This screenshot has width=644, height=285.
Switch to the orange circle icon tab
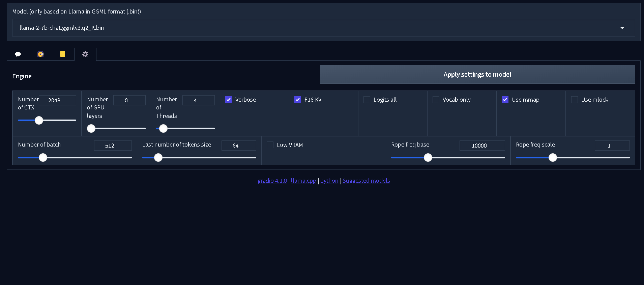[x=40, y=54]
